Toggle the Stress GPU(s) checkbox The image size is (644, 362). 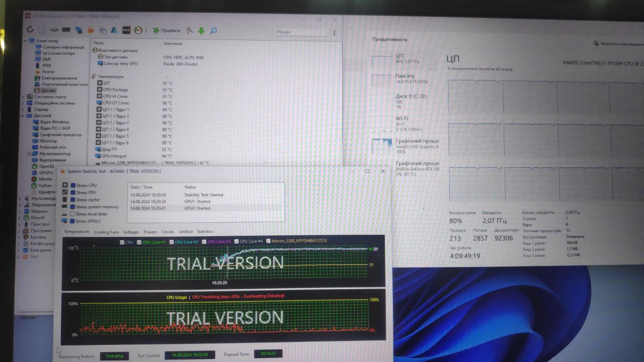click(x=73, y=221)
